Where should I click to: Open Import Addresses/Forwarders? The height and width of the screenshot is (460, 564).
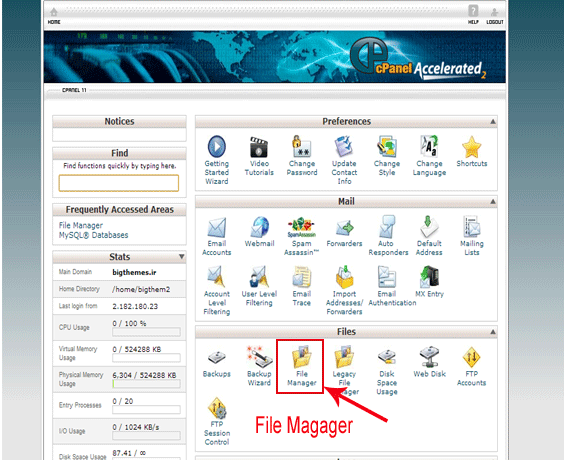(x=344, y=290)
